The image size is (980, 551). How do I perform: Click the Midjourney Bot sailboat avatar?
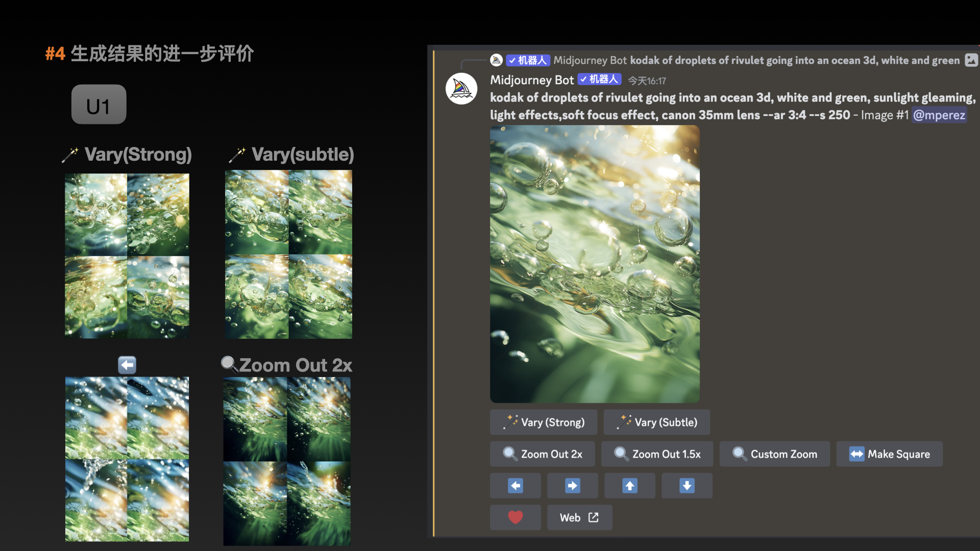pyautogui.click(x=461, y=89)
